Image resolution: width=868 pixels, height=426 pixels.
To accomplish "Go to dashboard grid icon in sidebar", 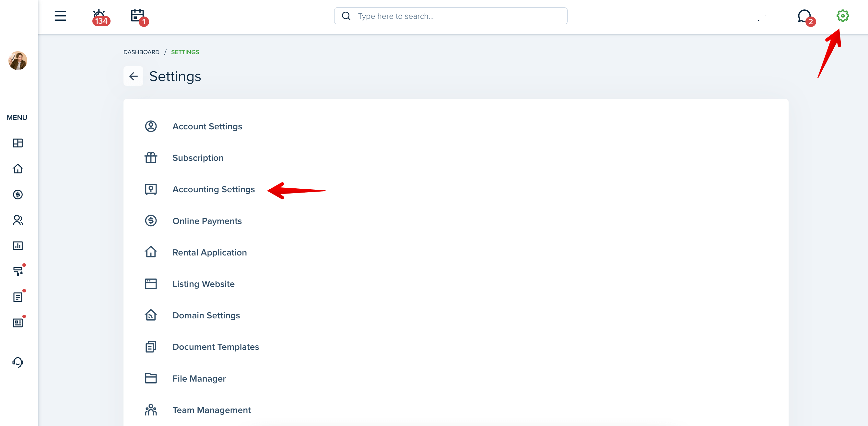I will [18, 143].
